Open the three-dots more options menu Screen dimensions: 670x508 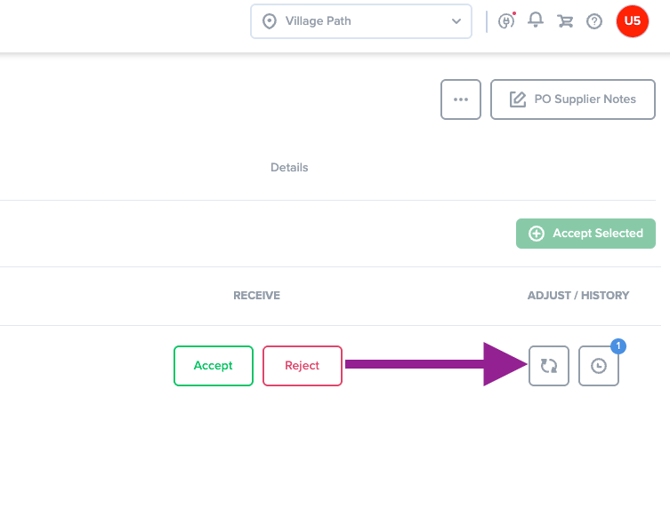(x=461, y=99)
